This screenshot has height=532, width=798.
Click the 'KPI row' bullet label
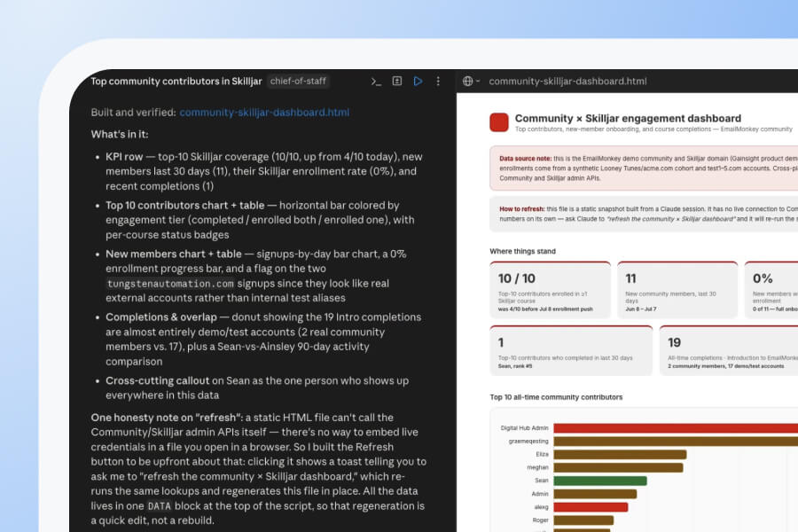[x=124, y=157]
